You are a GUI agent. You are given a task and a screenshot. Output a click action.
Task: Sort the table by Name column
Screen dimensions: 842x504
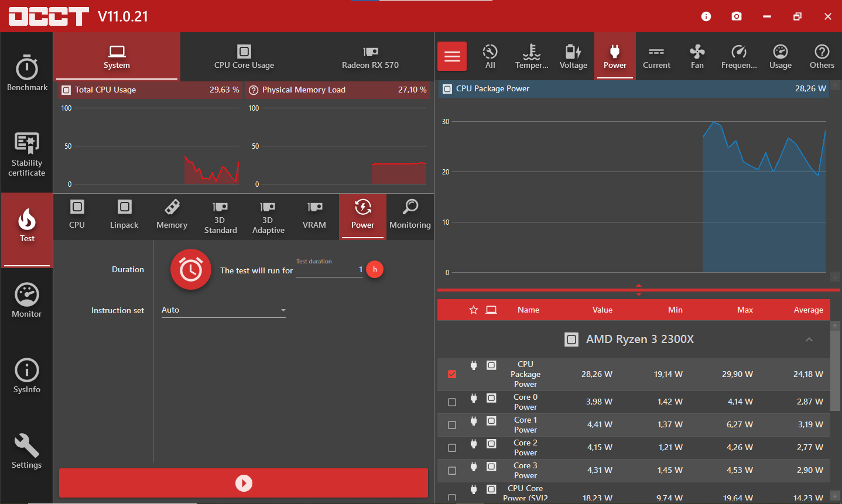[x=528, y=310]
